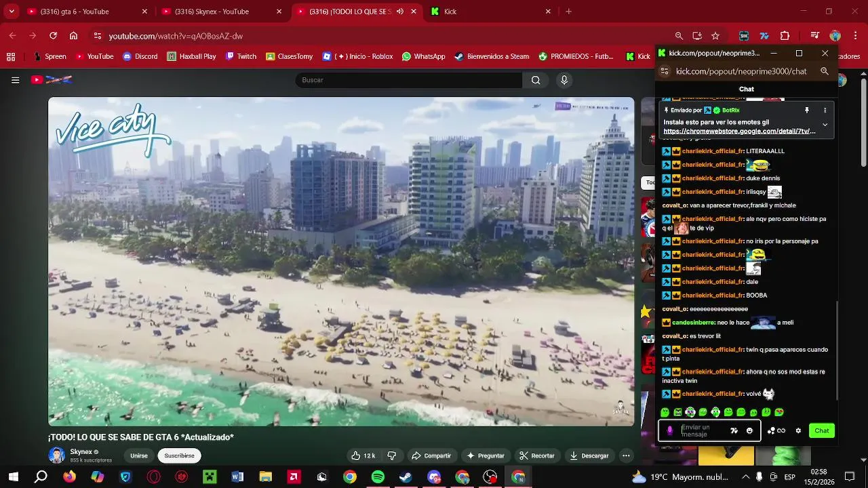
Task: Bookmark this page with the star
Action: [715, 36]
